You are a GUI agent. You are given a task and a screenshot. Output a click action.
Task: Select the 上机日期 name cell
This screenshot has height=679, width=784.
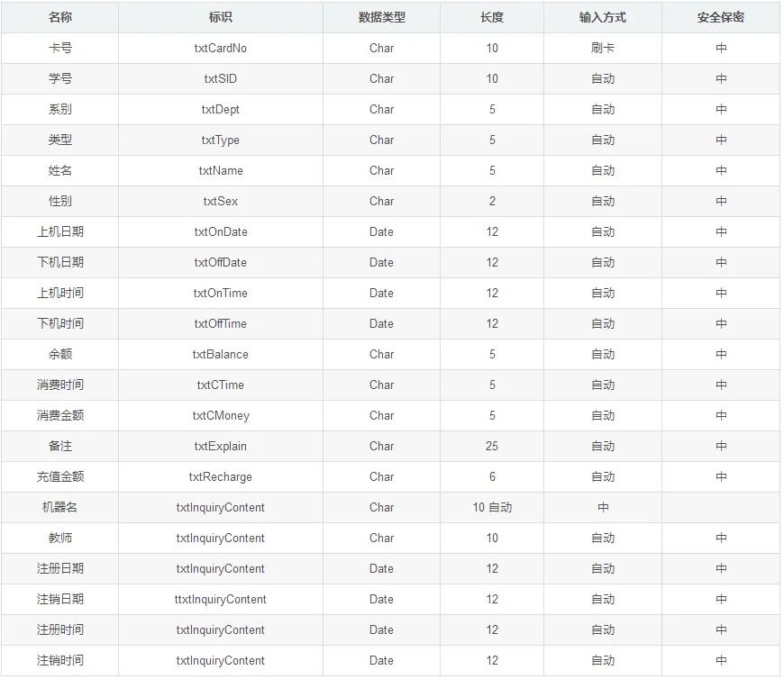60,231
